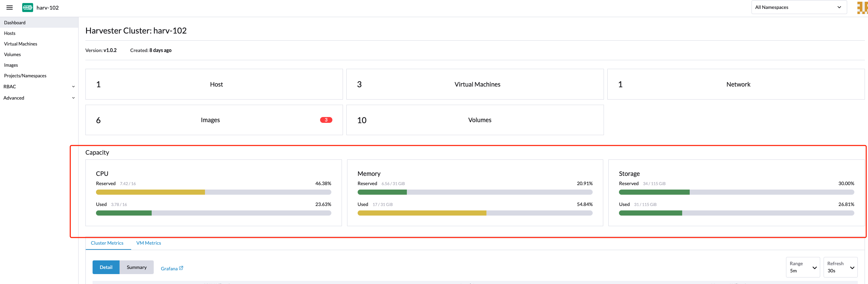This screenshot has height=284, width=868.
Task: Click the Created 8 days ago text
Action: [x=151, y=50]
